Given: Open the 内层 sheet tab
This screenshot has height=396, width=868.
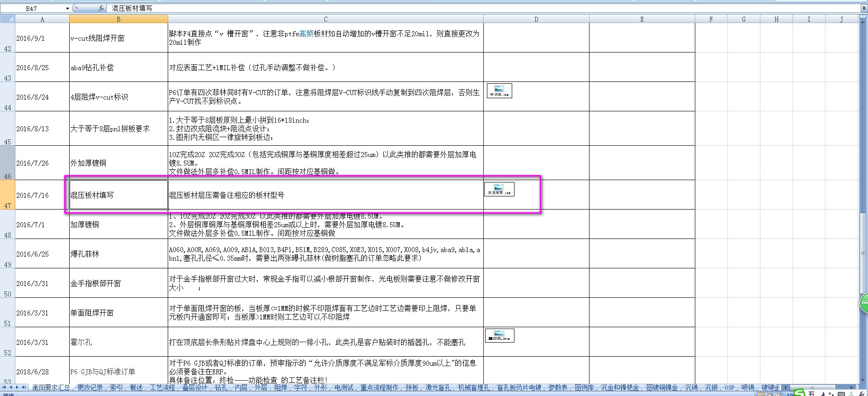Looking at the screenshot, I should point(241,387).
